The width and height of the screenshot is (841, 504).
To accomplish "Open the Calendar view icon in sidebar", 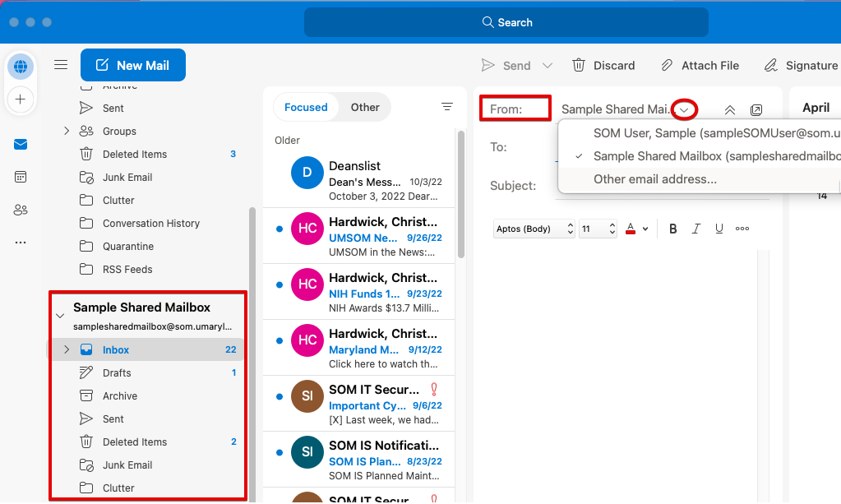I will (21, 177).
